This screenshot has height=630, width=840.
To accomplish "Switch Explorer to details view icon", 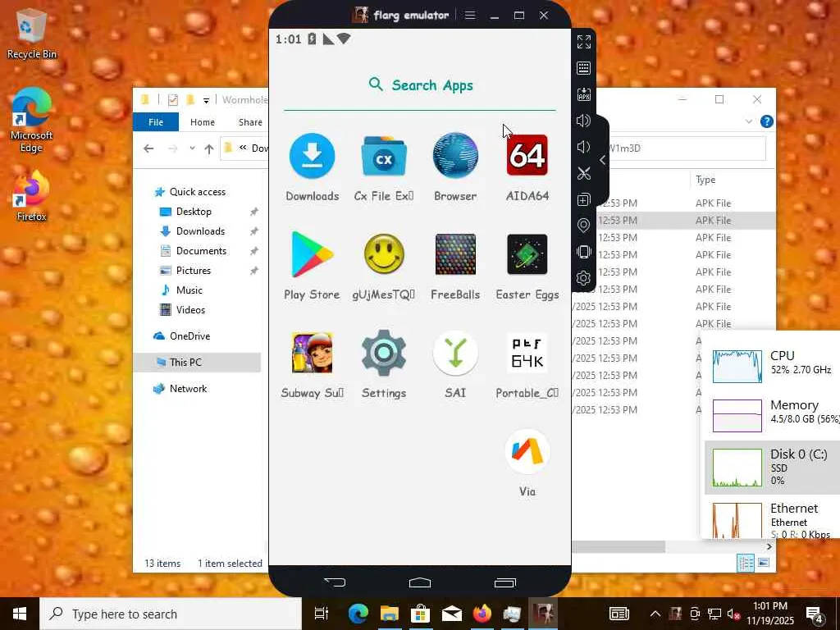I will point(746,563).
